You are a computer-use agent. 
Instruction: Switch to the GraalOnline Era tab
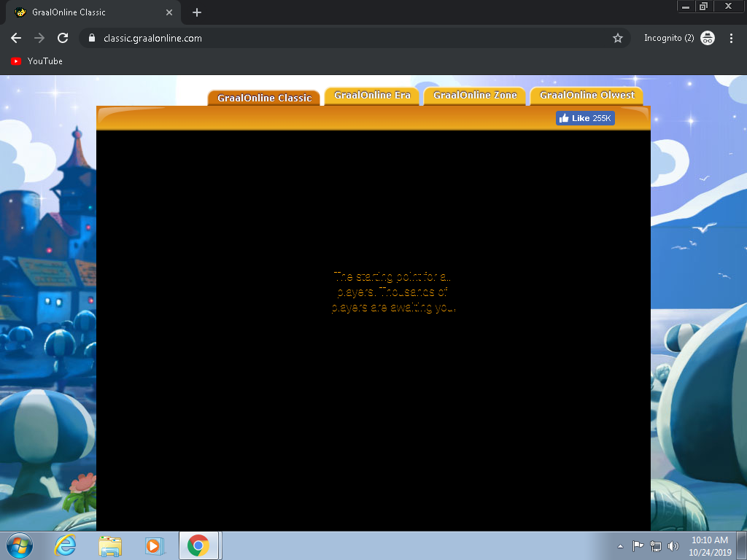372,96
